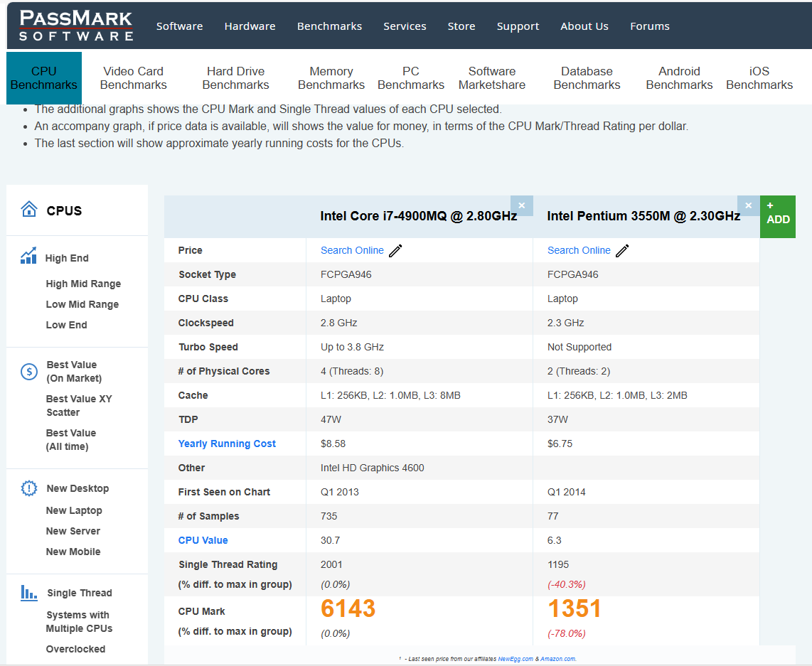Open the Services menu

pyautogui.click(x=405, y=26)
